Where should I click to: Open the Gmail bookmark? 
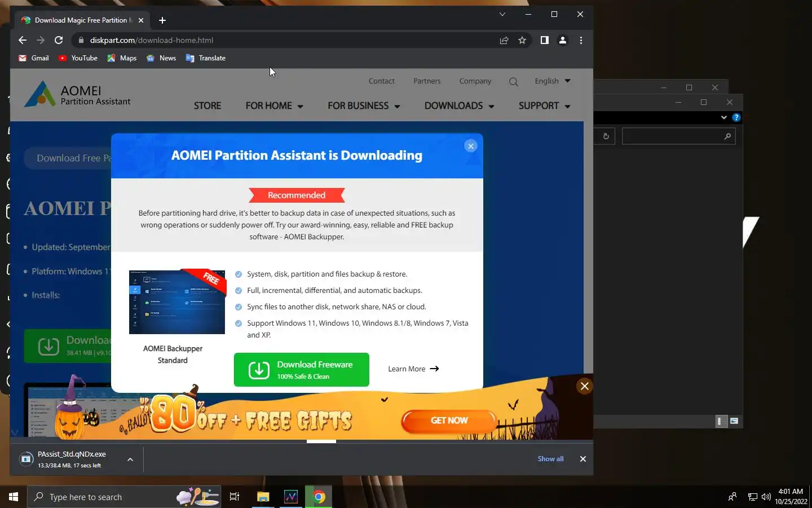tap(34, 58)
